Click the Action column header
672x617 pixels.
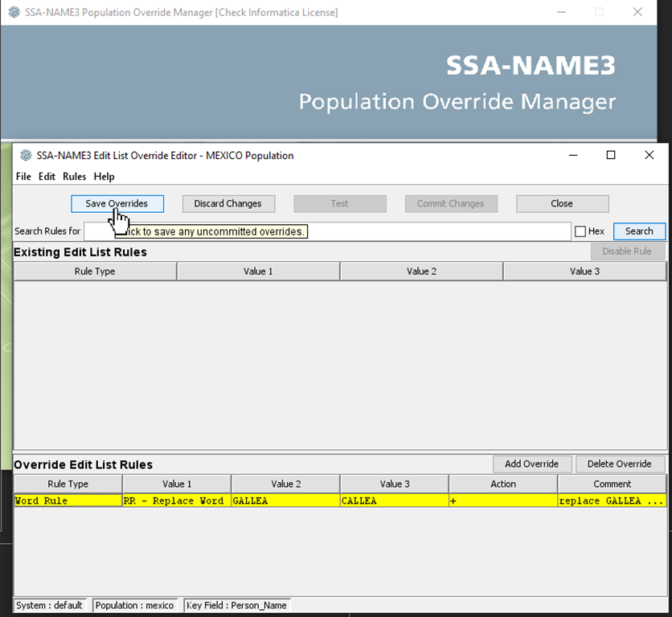(503, 484)
